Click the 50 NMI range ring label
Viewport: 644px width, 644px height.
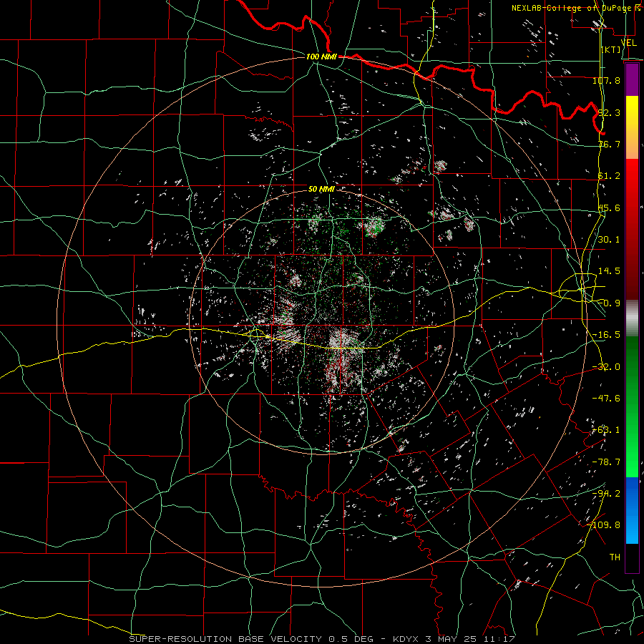coord(321,189)
